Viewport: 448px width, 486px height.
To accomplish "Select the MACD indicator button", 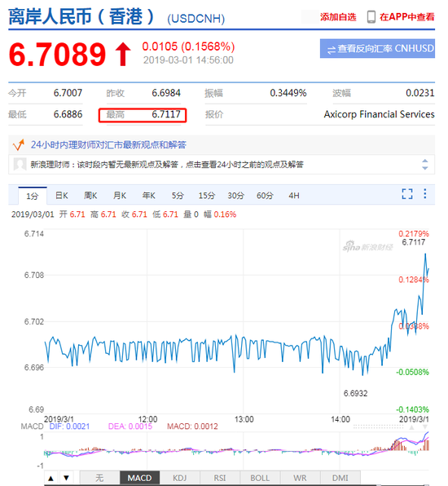I will (x=139, y=478).
